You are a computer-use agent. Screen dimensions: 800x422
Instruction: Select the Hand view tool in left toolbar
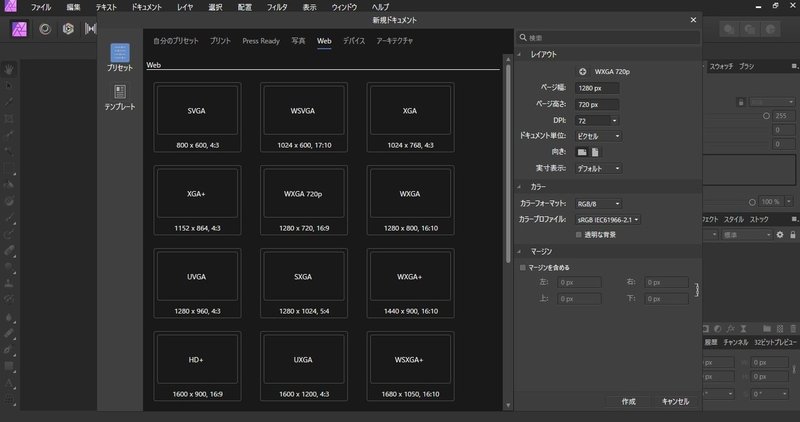coord(9,69)
